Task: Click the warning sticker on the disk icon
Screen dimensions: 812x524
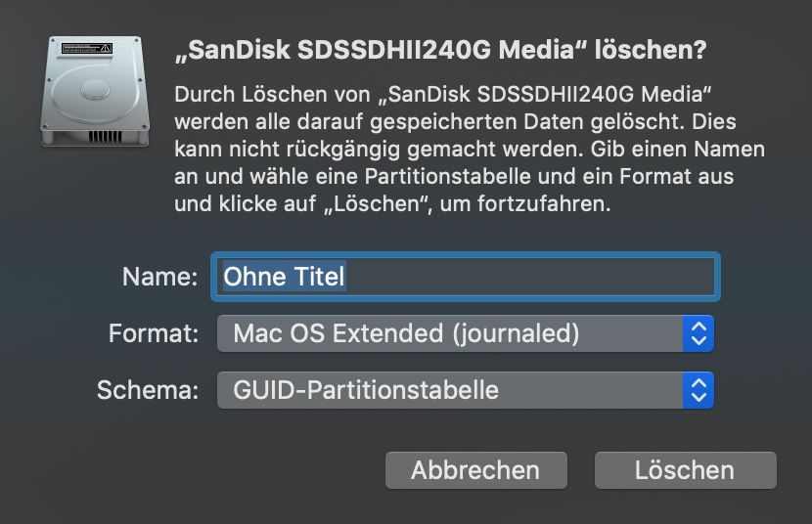Action: coord(87,47)
